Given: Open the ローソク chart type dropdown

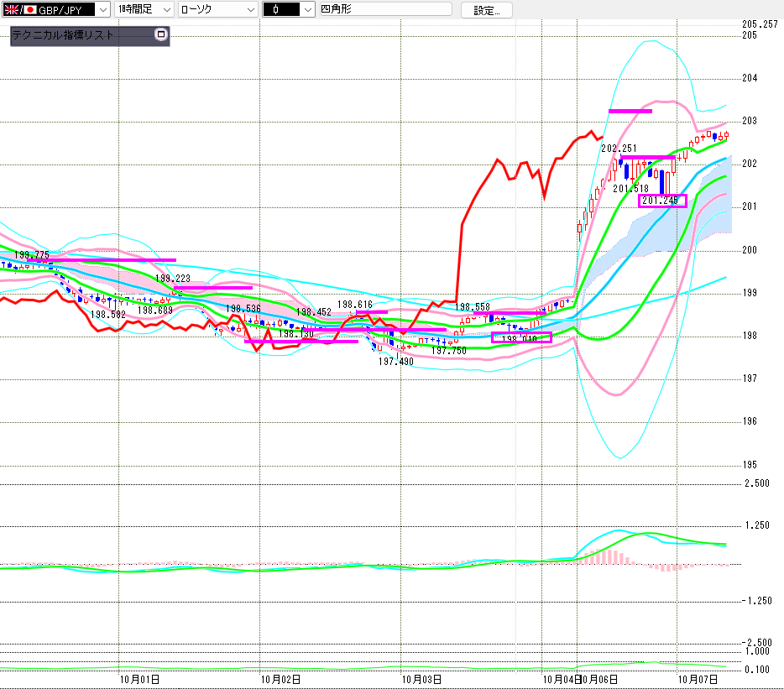Looking at the screenshot, I should [249, 10].
